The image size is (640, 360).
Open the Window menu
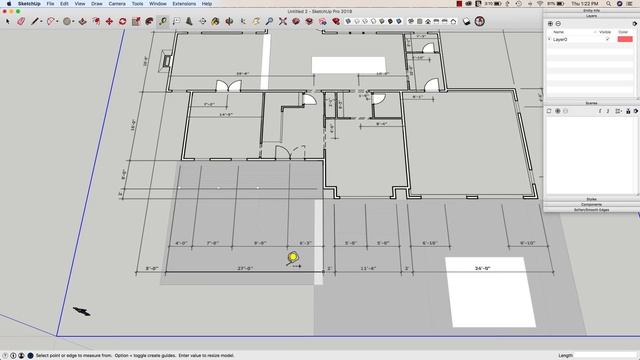(158, 4)
